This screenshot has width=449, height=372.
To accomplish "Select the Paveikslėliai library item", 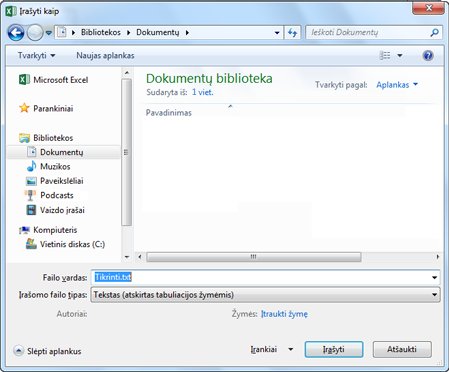I will 55,181.
